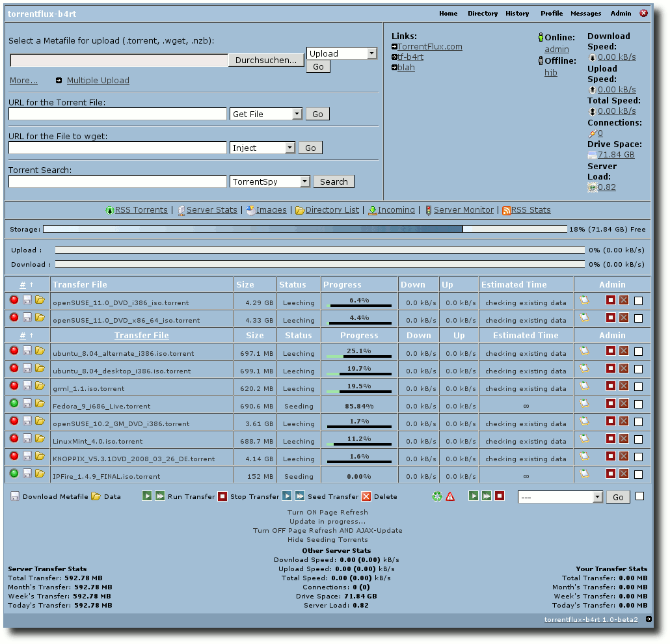The image size is (670, 644).
Task: Click green status light of Fedora_9_i686_Live.torrent
Action: (x=14, y=403)
